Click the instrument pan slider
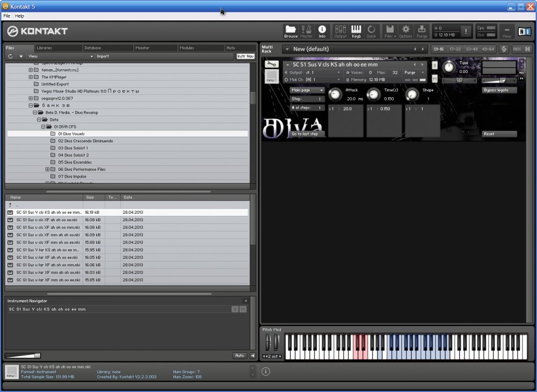This screenshot has height=392, width=537. pos(460,81)
